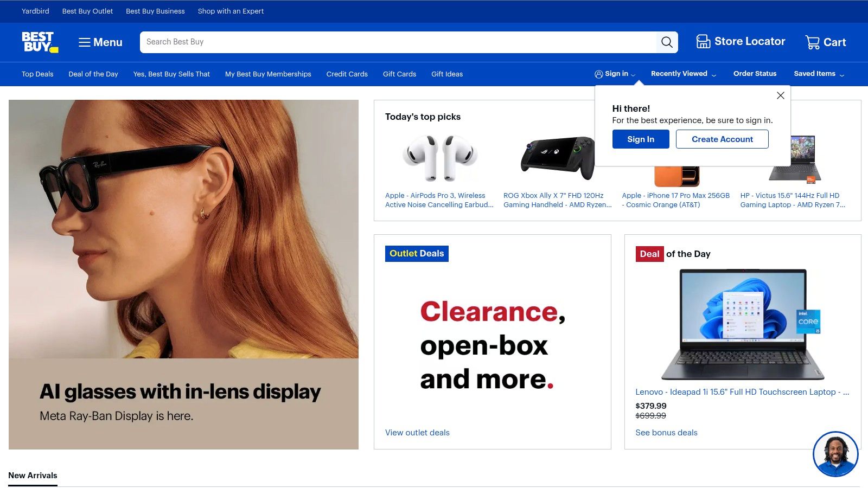868x488 pixels.
Task: Open the hamburger Menu
Action: coord(100,42)
